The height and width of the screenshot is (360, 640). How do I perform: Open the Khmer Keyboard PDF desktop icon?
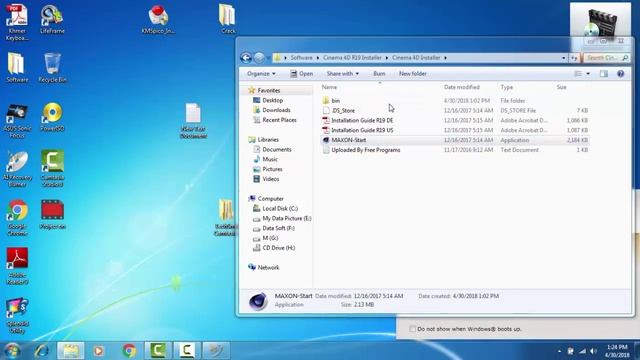[x=17, y=22]
